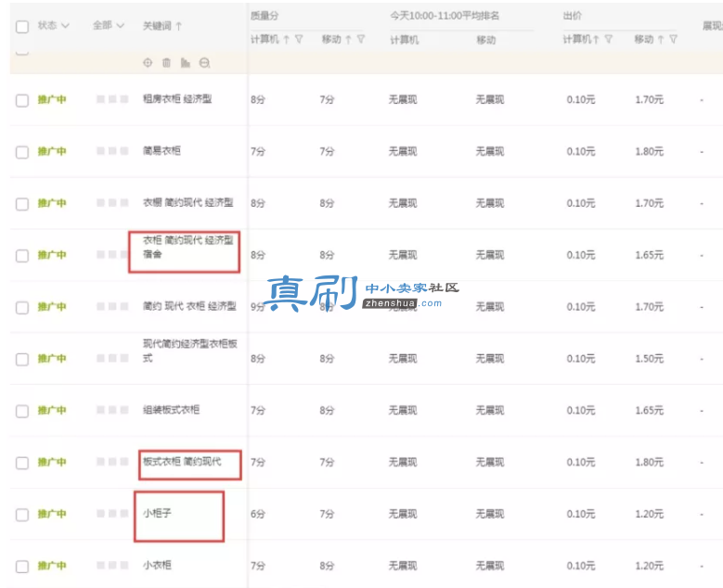Click the bar chart icon under 关键词
Viewport: 723px width, 588px height.
click(x=186, y=63)
